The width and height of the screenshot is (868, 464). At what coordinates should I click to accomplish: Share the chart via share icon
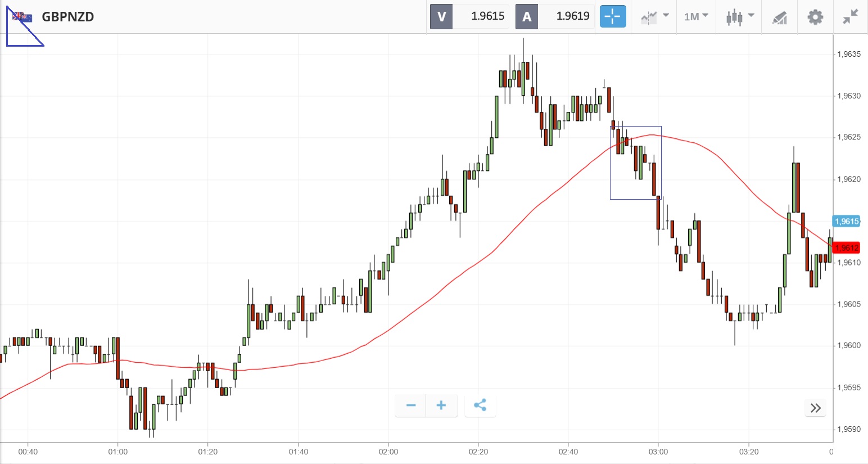pyautogui.click(x=480, y=406)
